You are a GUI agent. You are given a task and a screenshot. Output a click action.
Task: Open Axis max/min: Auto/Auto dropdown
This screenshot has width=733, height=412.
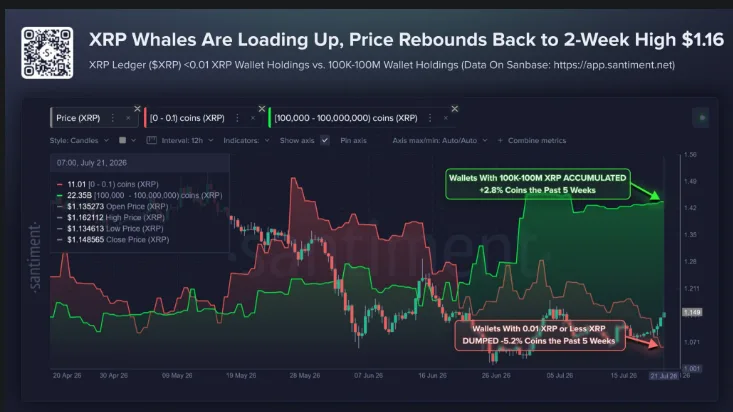(439, 140)
